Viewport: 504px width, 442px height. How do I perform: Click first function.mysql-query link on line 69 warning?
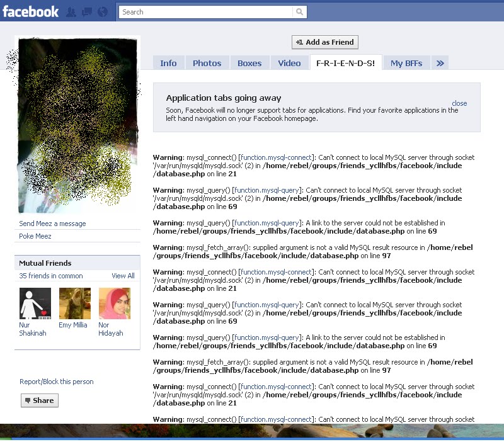pyautogui.click(x=266, y=190)
